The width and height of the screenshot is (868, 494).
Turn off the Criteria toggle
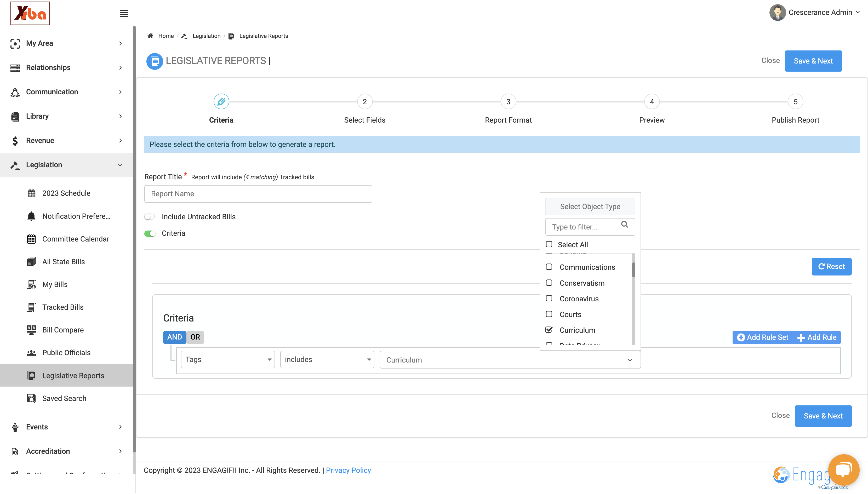tap(150, 233)
